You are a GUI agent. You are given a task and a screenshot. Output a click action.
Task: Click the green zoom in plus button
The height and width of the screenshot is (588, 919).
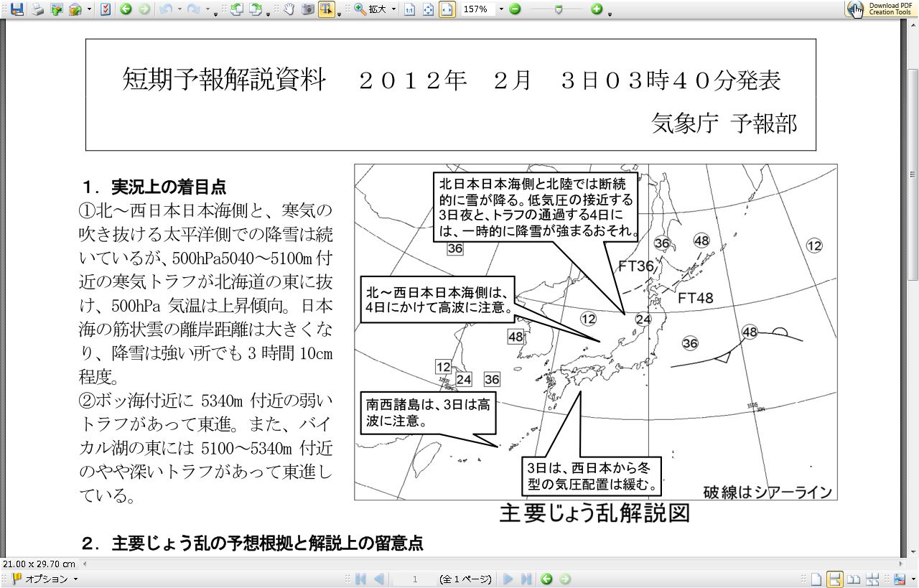[597, 9]
